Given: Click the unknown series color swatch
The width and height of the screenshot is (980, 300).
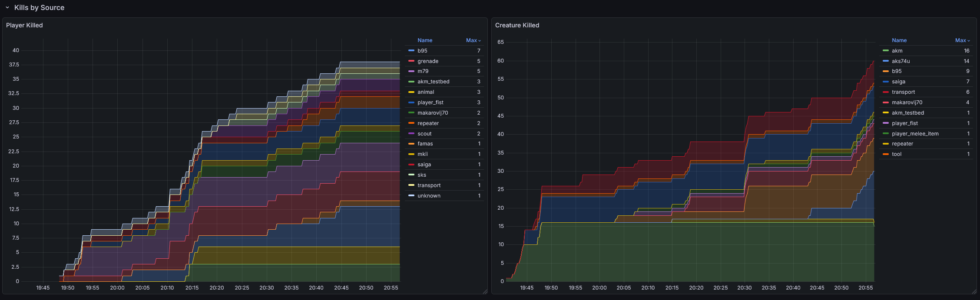Looking at the screenshot, I should click(411, 196).
